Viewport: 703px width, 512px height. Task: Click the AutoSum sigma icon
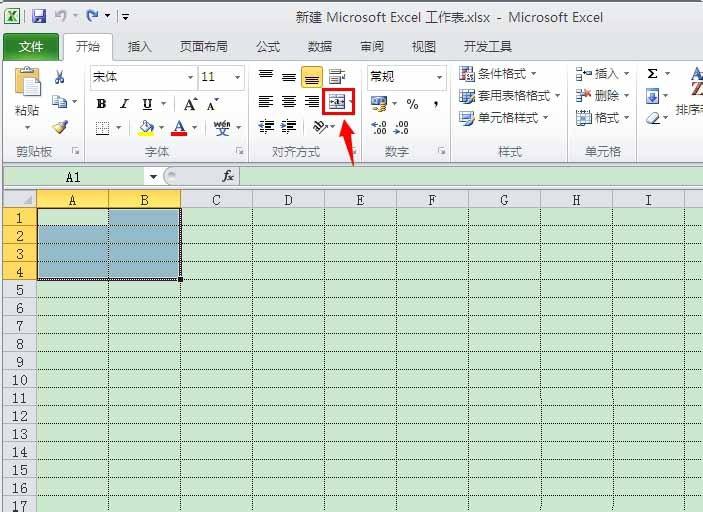[x=652, y=74]
